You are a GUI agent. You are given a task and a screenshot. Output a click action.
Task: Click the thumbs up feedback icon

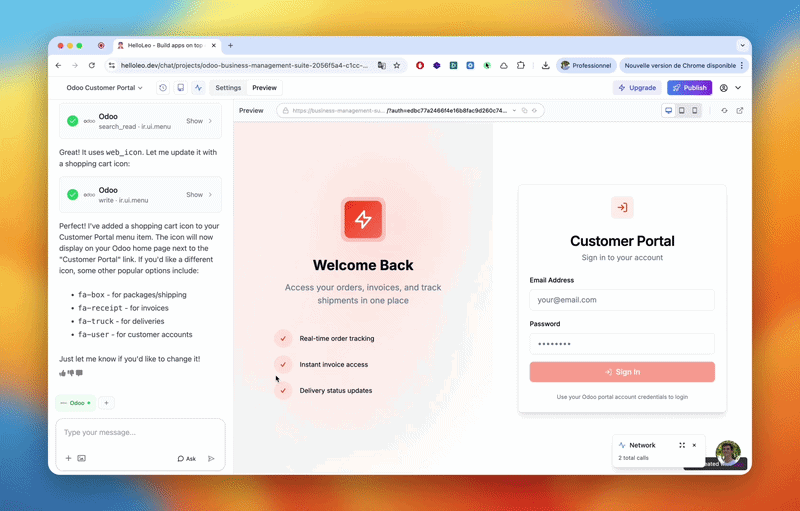[x=62, y=373]
